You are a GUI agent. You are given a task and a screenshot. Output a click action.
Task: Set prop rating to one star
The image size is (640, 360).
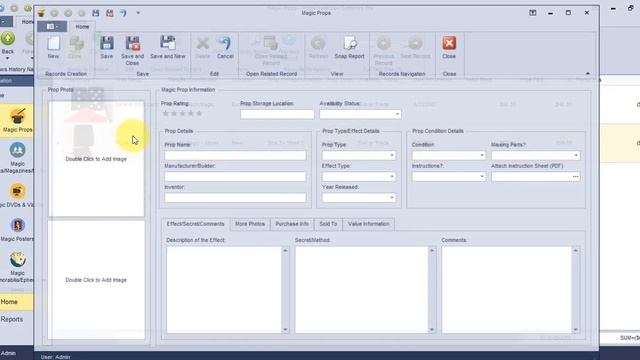click(x=166, y=113)
